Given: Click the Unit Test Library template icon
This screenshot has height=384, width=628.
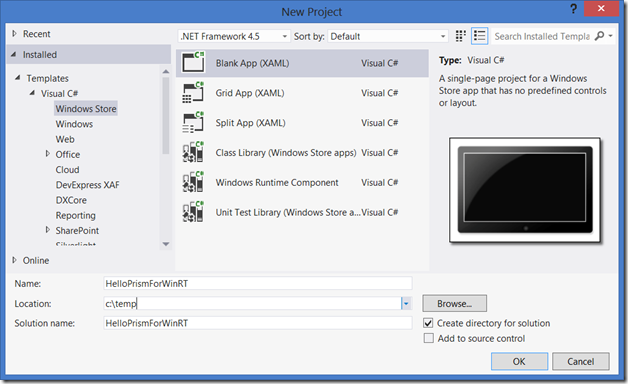Looking at the screenshot, I should coord(193,212).
